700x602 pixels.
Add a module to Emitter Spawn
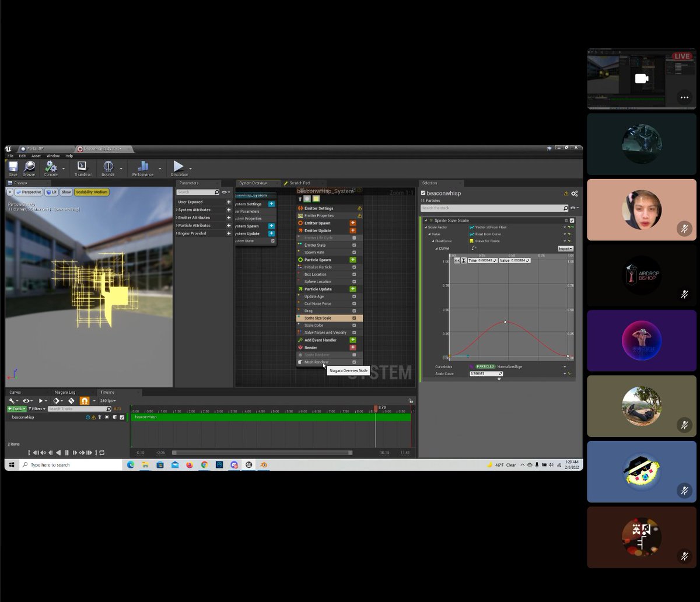(x=353, y=223)
